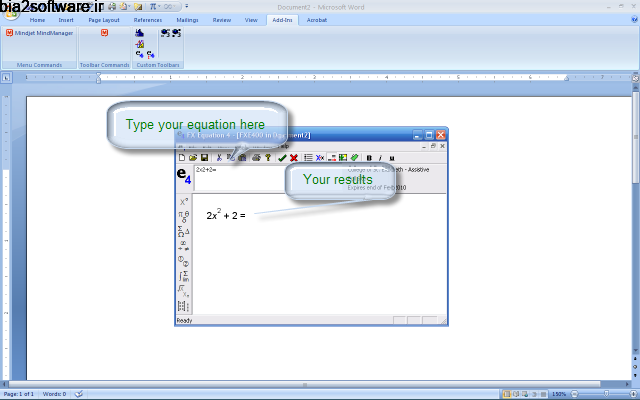
Task: Click the Save icon in FX Equation toolbar
Action: coord(204,157)
